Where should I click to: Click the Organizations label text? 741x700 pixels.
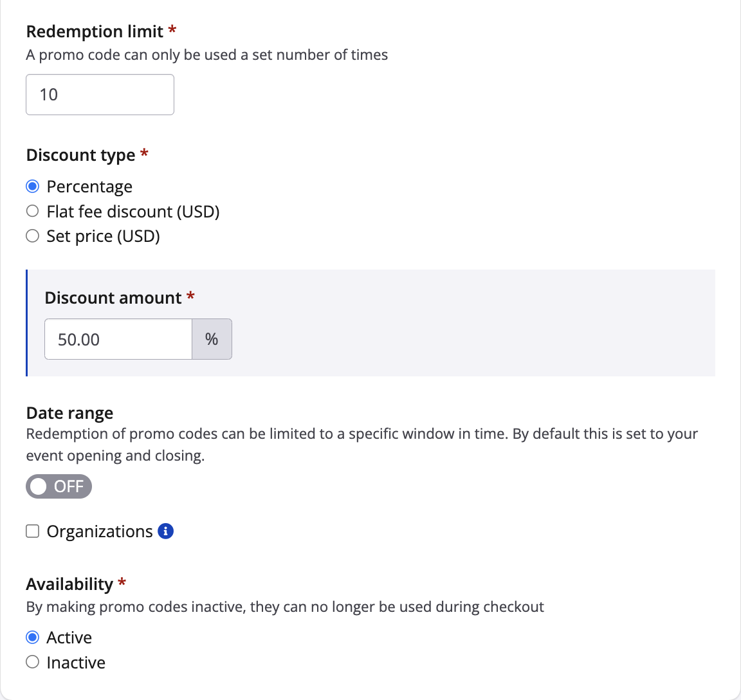[100, 531]
